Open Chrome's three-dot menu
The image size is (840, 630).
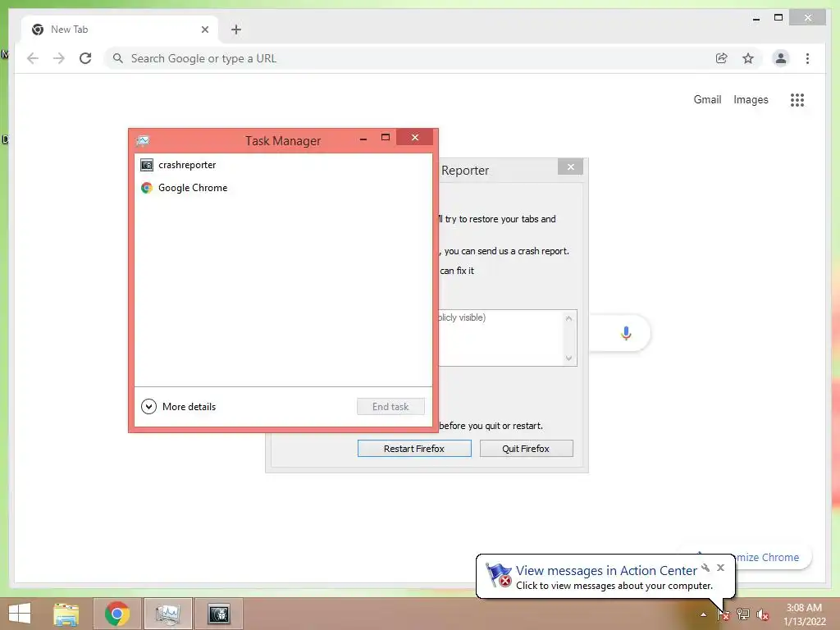pyautogui.click(x=807, y=58)
